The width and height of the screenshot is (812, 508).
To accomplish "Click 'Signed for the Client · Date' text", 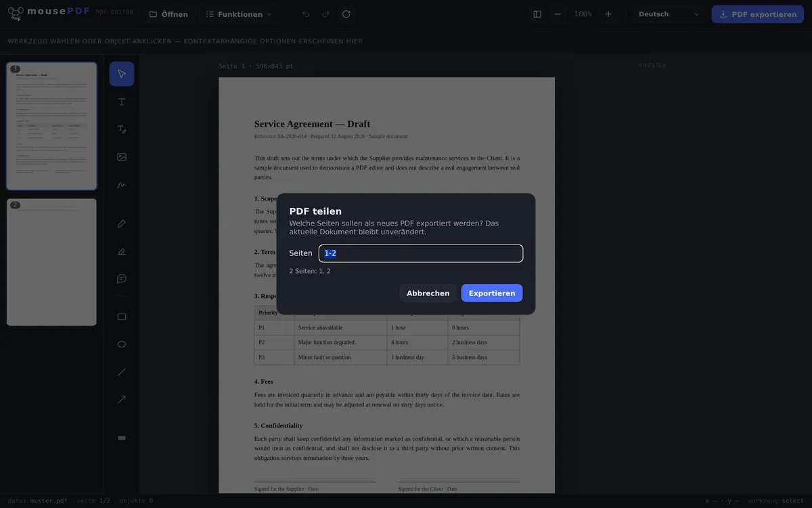I will (428, 489).
